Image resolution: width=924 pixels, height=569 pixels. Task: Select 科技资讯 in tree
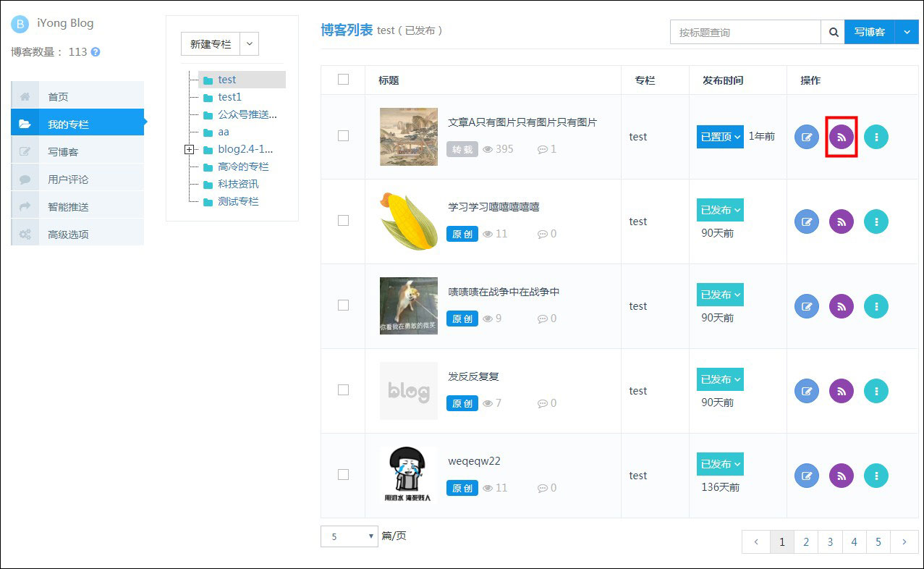point(238,184)
